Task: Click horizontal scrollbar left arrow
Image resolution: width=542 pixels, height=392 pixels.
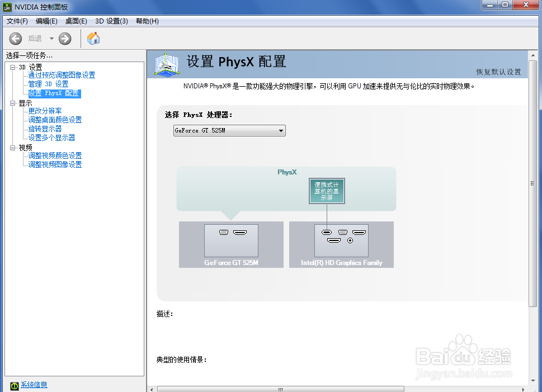Action: pos(152,389)
